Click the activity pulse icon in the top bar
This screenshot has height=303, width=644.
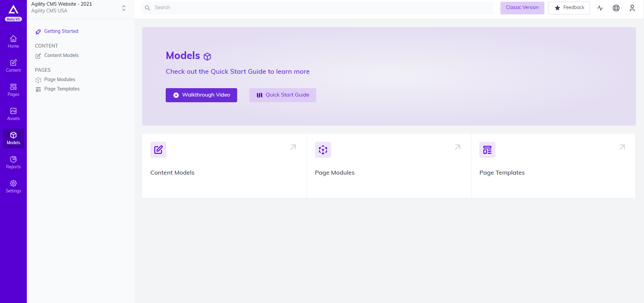click(x=600, y=8)
